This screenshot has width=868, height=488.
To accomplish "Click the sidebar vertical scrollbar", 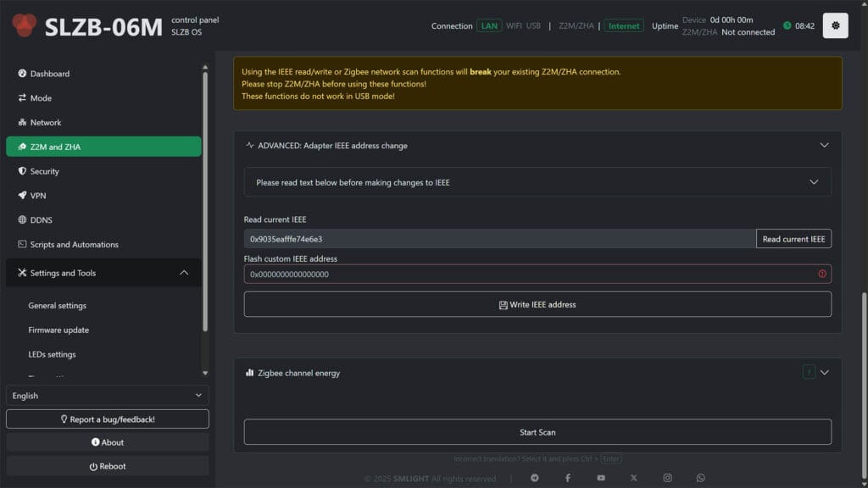I will click(205, 203).
